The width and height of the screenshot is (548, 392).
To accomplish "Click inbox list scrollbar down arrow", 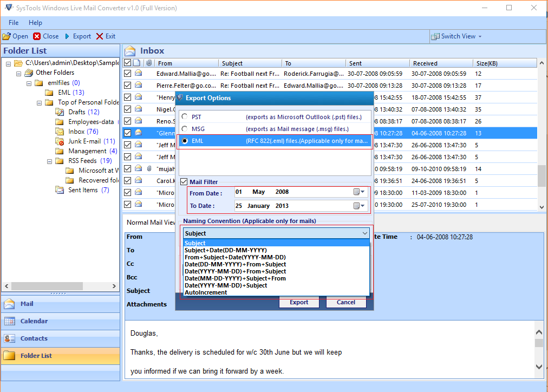I will click(542, 207).
